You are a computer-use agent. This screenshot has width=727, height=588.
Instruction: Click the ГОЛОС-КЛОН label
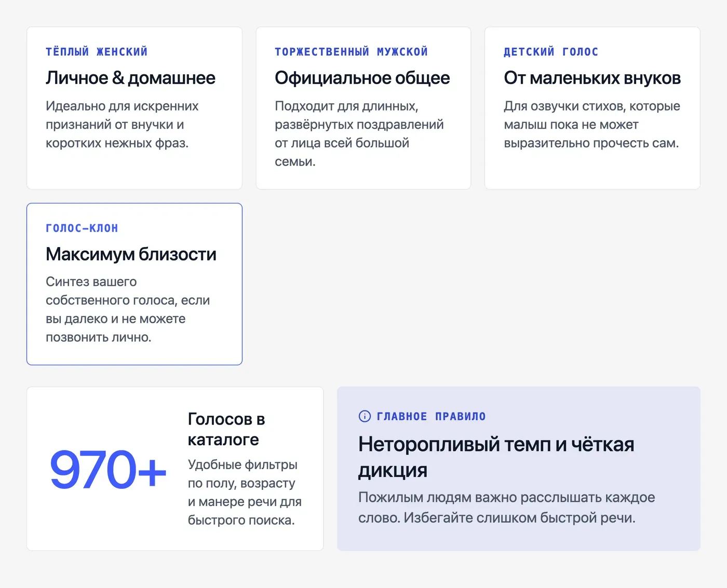(82, 228)
